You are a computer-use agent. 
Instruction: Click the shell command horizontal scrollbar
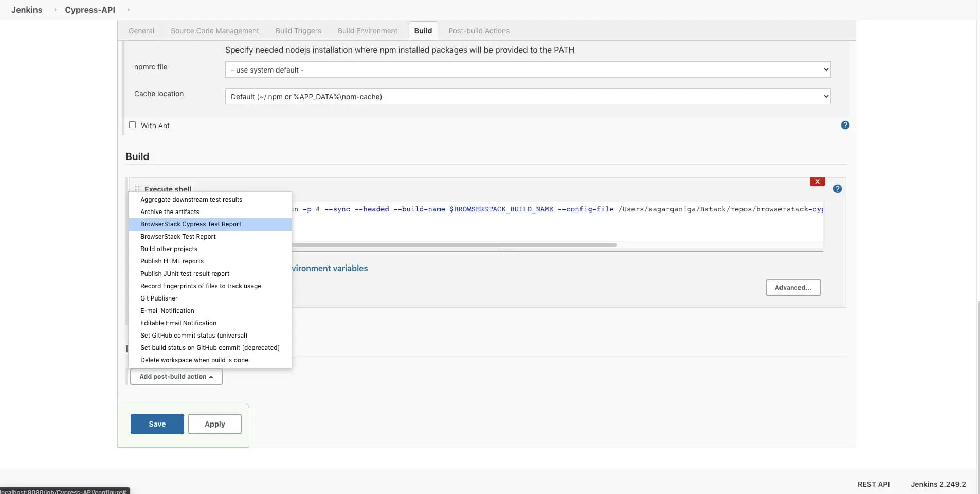click(x=452, y=245)
